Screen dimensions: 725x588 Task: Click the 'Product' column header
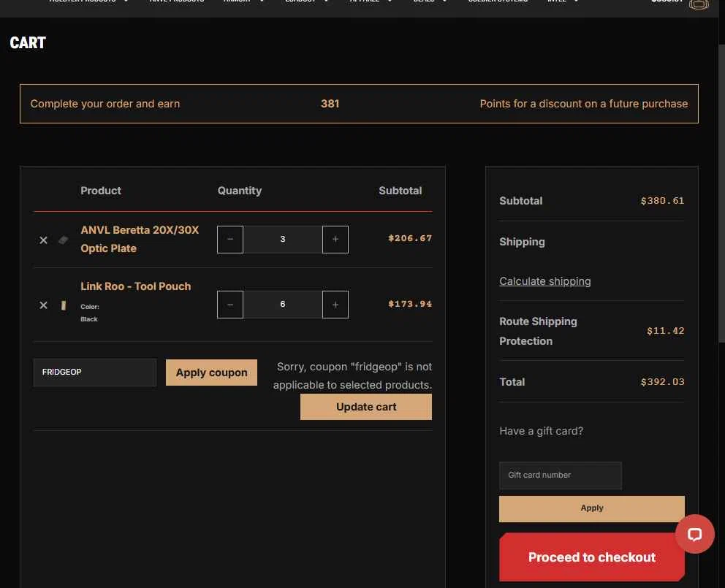101,191
